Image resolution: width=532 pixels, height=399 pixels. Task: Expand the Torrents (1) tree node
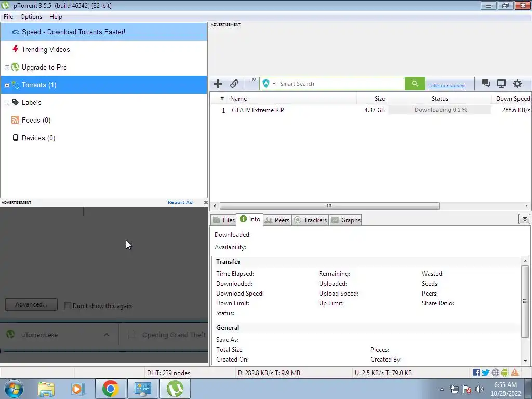pyautogui.click(x=7, y=85)
